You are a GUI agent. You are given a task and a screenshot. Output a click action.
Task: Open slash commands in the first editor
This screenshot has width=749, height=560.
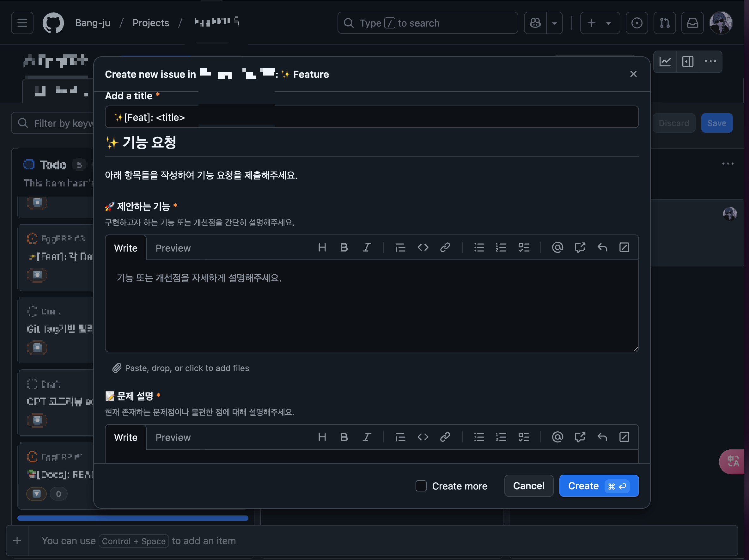(624, 247)
